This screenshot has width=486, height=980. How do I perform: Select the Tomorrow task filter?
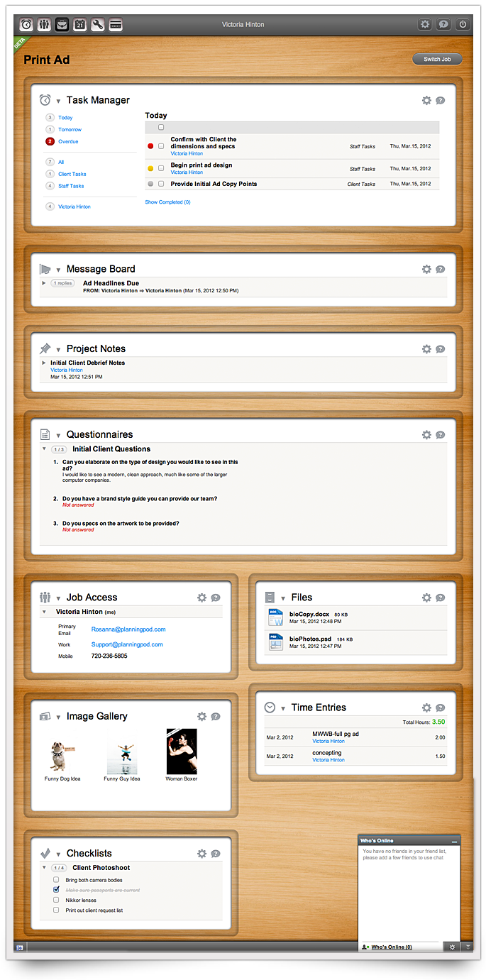pyautogui.click(x=70, y=130)
